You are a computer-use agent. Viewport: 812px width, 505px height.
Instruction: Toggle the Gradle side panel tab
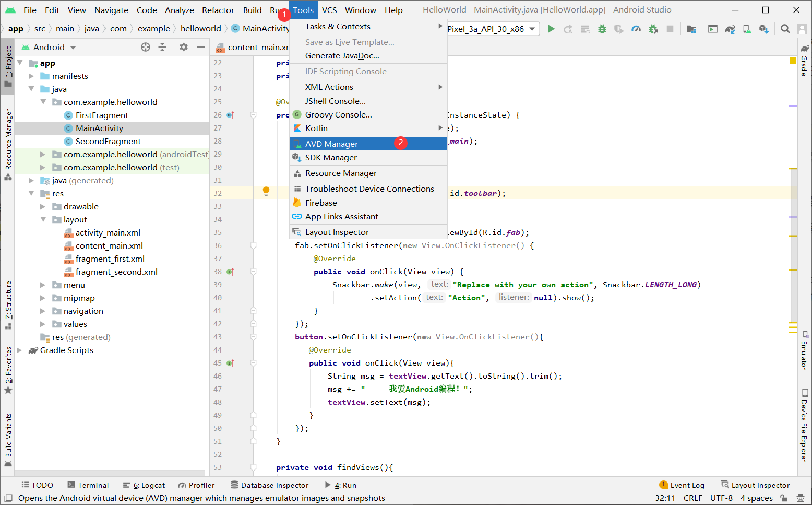804,60
